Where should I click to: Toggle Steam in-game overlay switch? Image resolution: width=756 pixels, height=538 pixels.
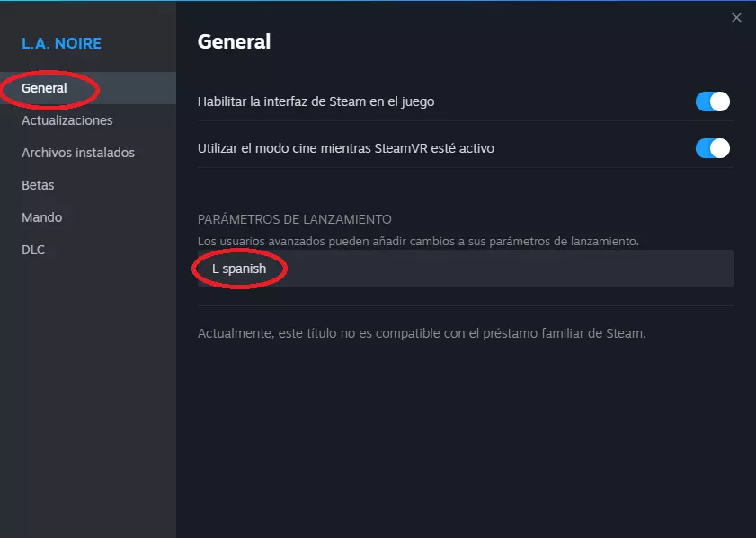pyautogui.click(x=712, y=101)
